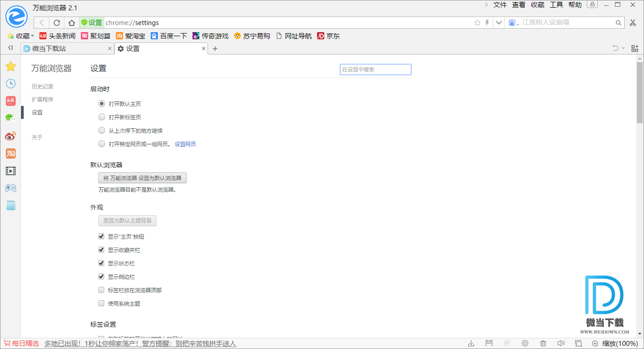Open 历史记录 in settings sidebar
The width and height of the screenshot is (644, 349).
point(42,86)
